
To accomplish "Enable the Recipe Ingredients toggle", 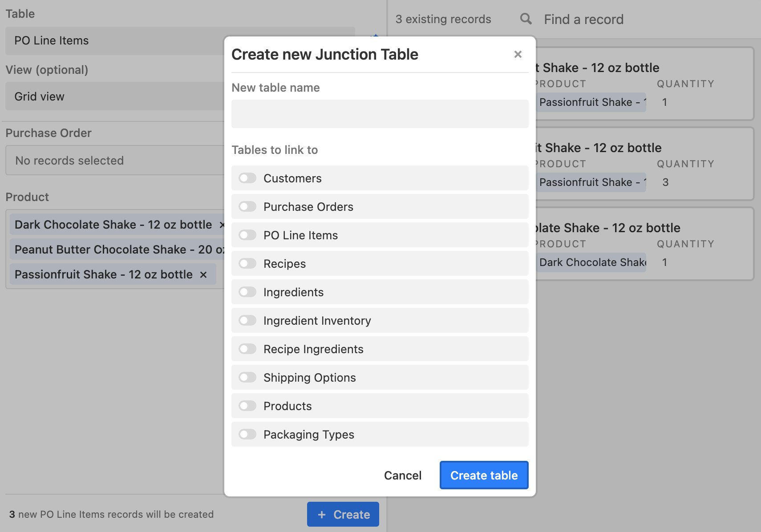I will [x=247, y=349].
